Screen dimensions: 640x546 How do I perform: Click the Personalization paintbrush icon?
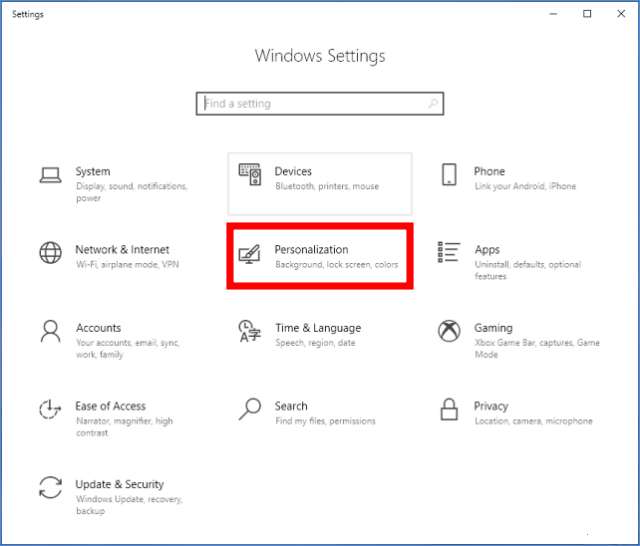pos(250,254)
